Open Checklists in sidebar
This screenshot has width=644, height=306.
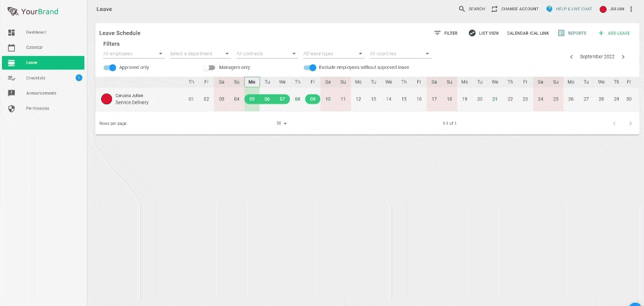point(43,78)
